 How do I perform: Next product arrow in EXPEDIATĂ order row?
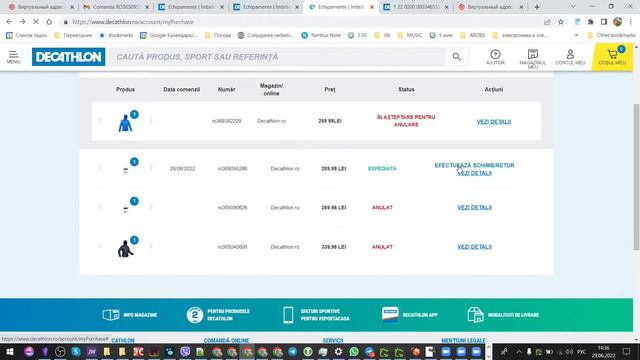pos(151,167)
